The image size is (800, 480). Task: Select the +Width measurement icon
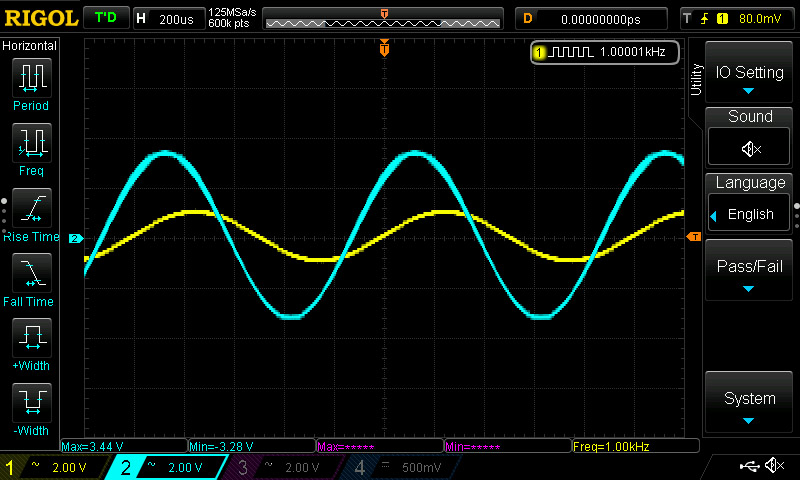(32, 338)
